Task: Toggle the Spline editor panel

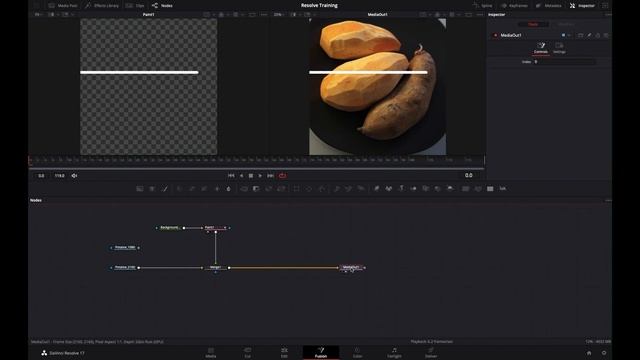Action: (482, 6)
